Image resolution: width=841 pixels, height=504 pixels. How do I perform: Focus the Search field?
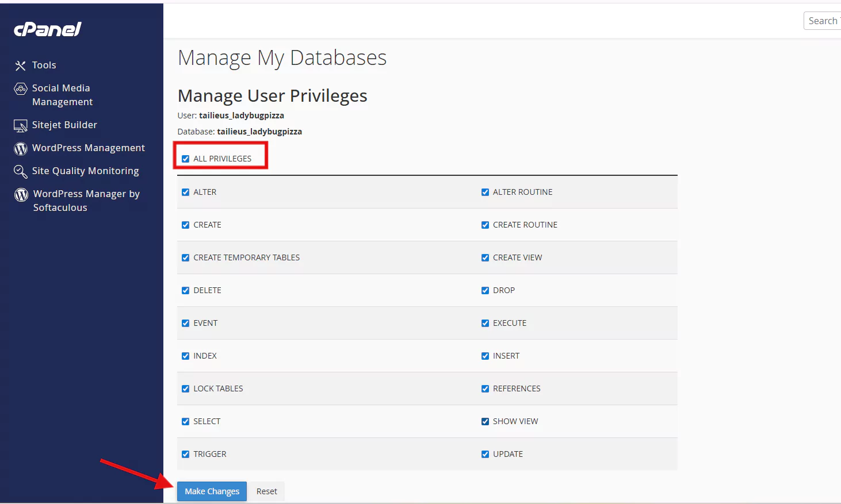[x=823, y=21]
